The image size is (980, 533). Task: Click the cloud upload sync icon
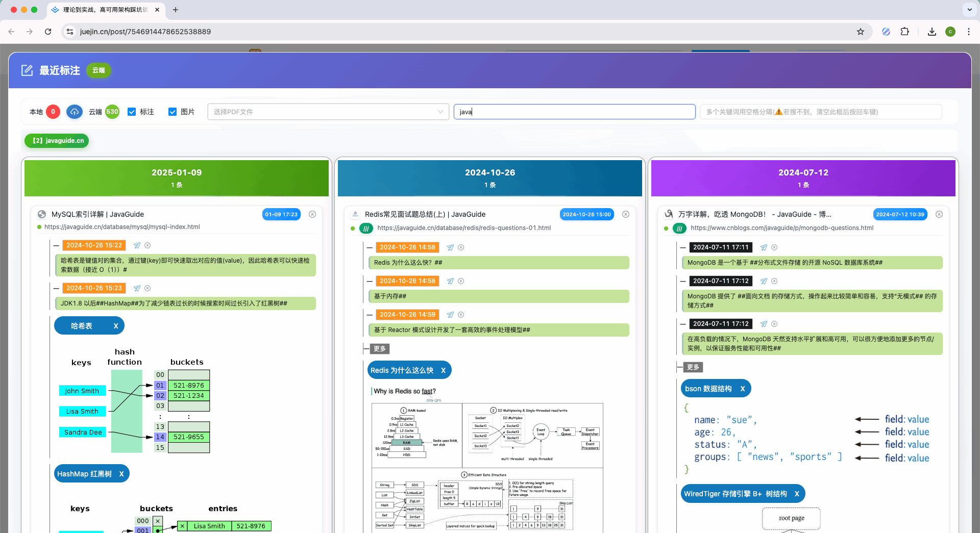click(x=75, y=112)
